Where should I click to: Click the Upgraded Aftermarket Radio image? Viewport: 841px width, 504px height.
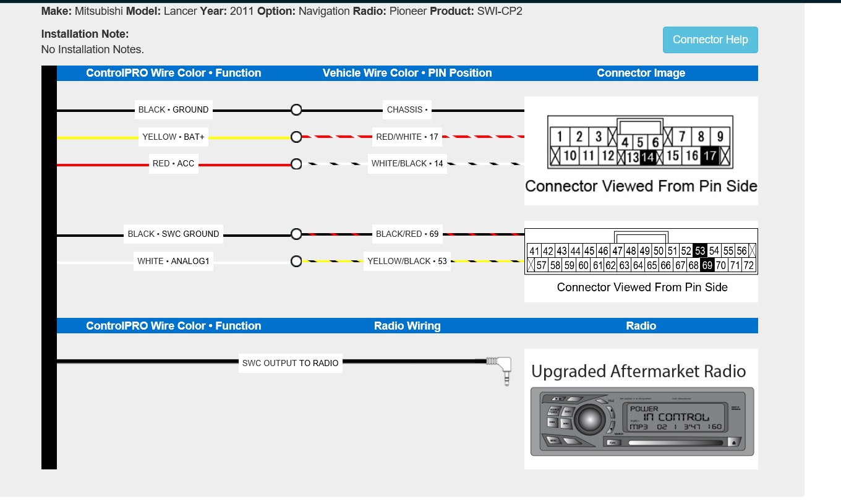pos(641,409)
